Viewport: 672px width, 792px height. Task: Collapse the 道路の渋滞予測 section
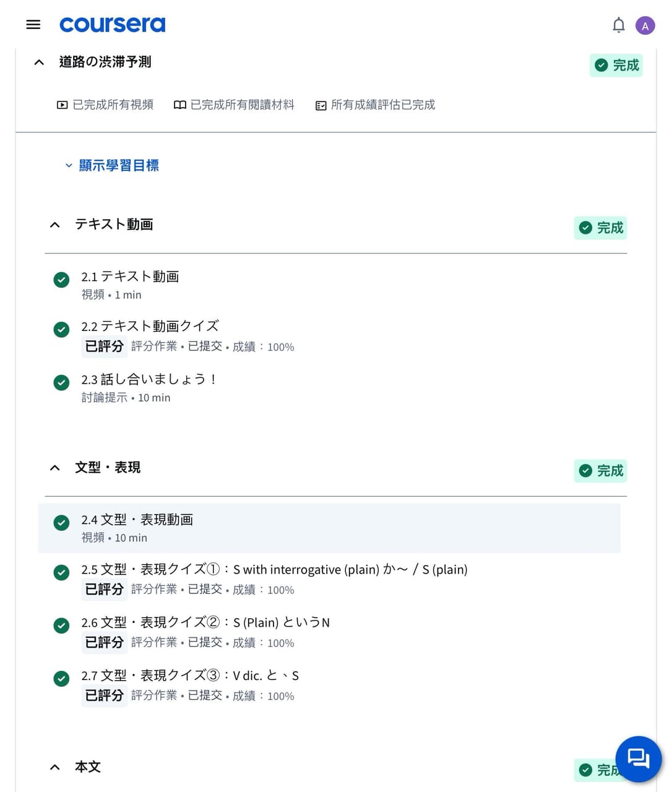point(38,62)
